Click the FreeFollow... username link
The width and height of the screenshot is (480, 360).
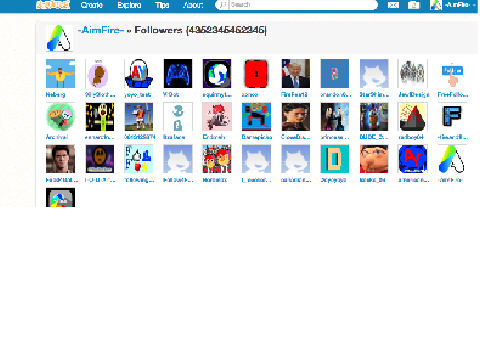coord(453,95)
